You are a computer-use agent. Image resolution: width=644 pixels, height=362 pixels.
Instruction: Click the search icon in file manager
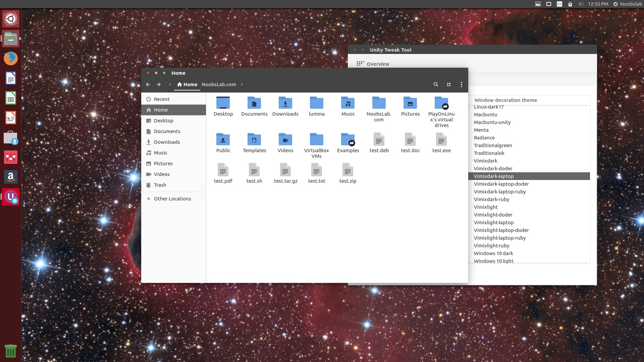click(x=436, y=84)
